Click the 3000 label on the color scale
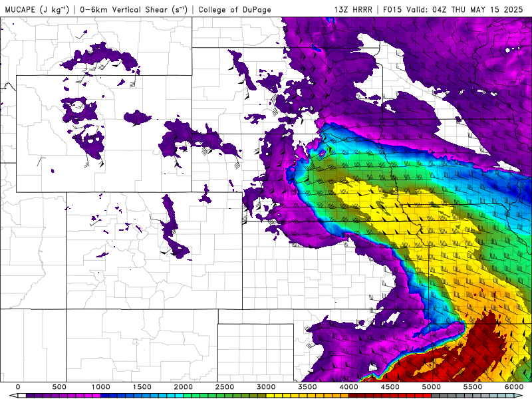 267,387
